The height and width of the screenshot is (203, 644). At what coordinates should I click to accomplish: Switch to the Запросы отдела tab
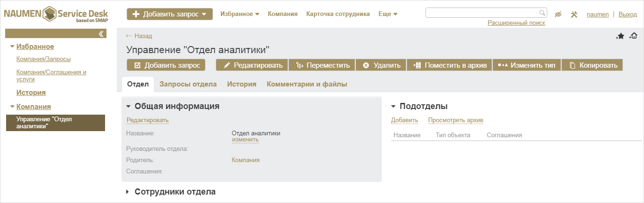[188, 84]
